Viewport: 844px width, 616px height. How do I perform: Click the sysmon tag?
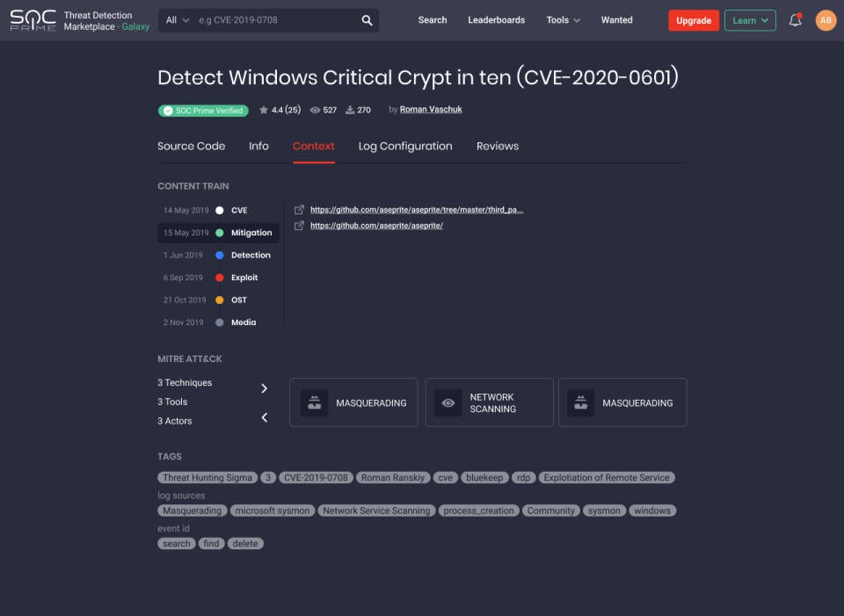[x=604, y=511]
